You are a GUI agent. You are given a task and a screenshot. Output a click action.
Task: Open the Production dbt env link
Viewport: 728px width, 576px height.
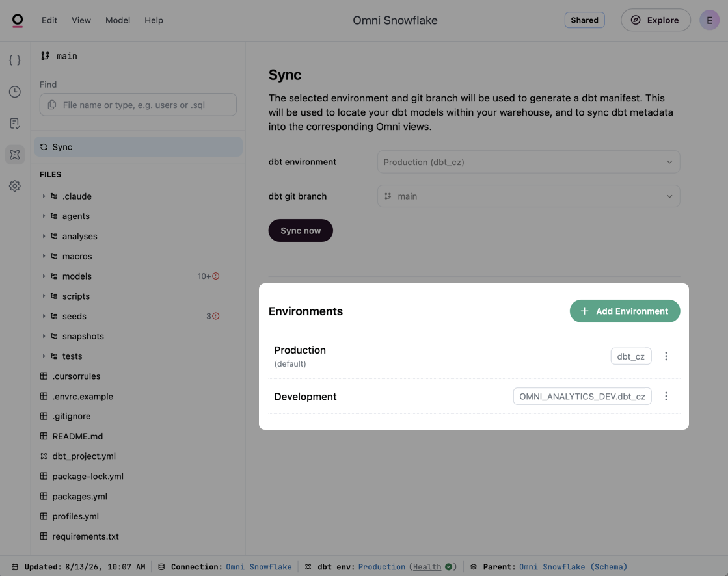pos(382,567)
